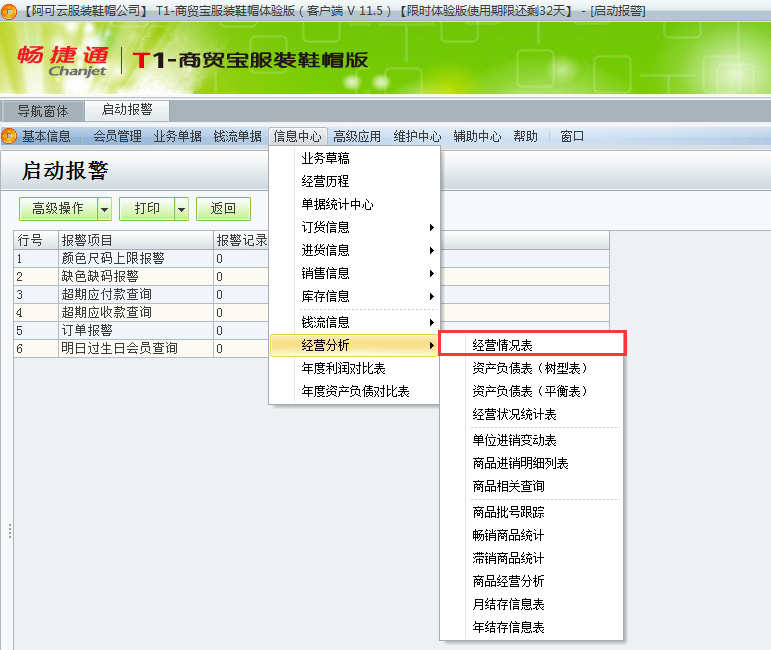The image size is (771, 650).
Task: Open the 基本信息 menu
Action: [46, 136]
